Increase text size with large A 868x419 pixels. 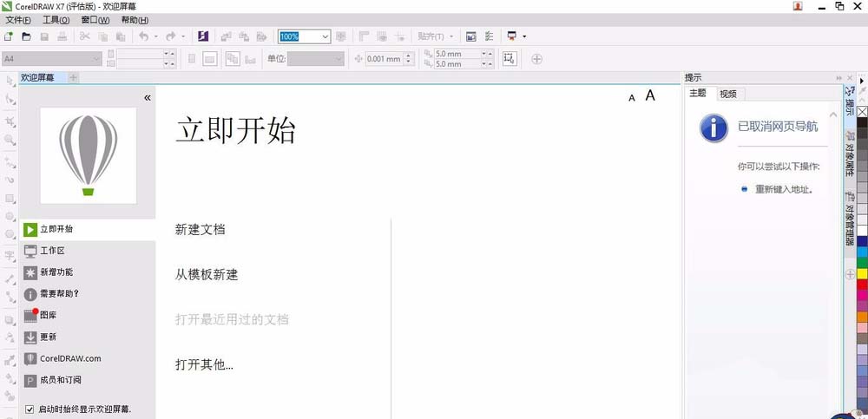click(x=650, y=95)
